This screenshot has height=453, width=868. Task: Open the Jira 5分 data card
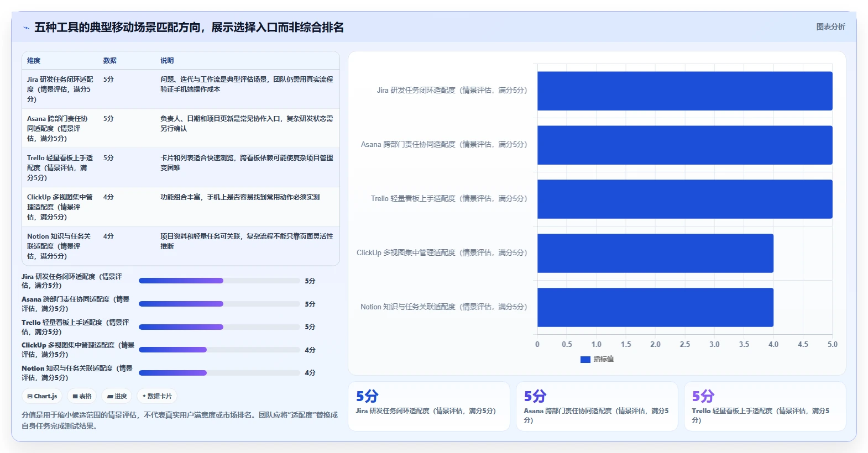429,406
